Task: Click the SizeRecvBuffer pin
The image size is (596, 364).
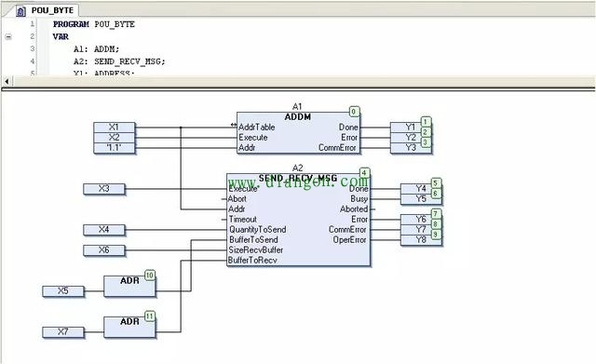Action: [x=256, y=250]
